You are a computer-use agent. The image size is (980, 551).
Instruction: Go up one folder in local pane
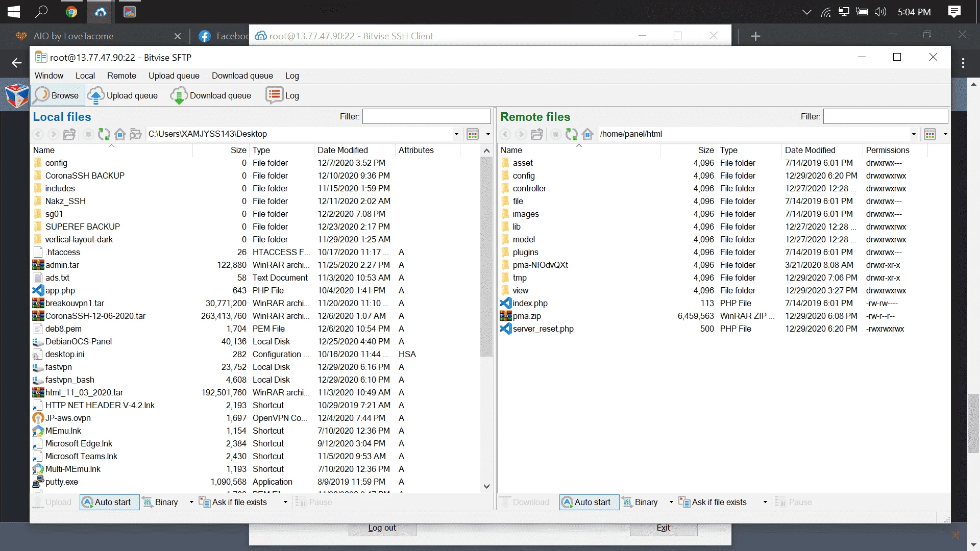69,134
